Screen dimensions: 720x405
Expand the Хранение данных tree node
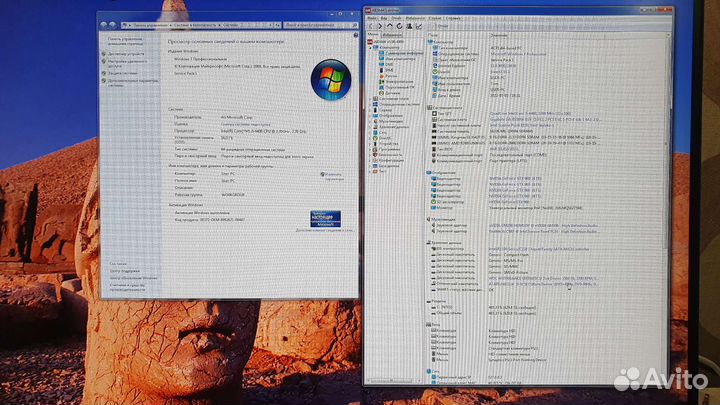[x=370, y=127]
